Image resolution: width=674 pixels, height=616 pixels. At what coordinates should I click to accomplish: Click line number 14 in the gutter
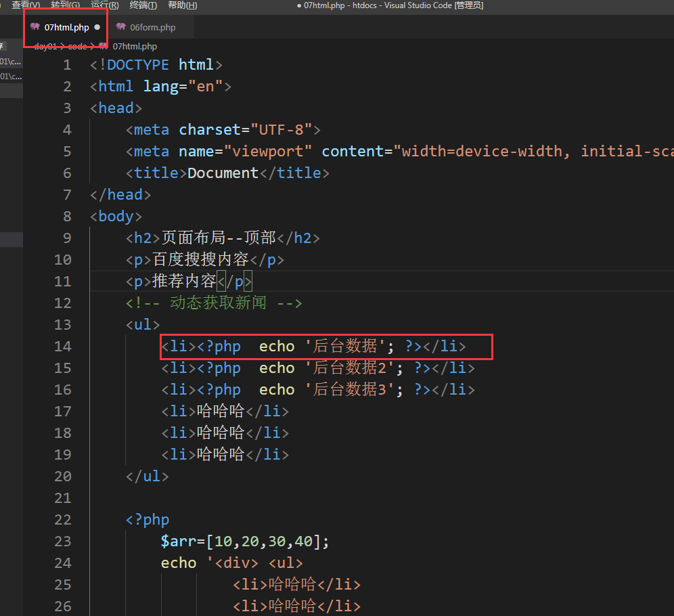63,346
